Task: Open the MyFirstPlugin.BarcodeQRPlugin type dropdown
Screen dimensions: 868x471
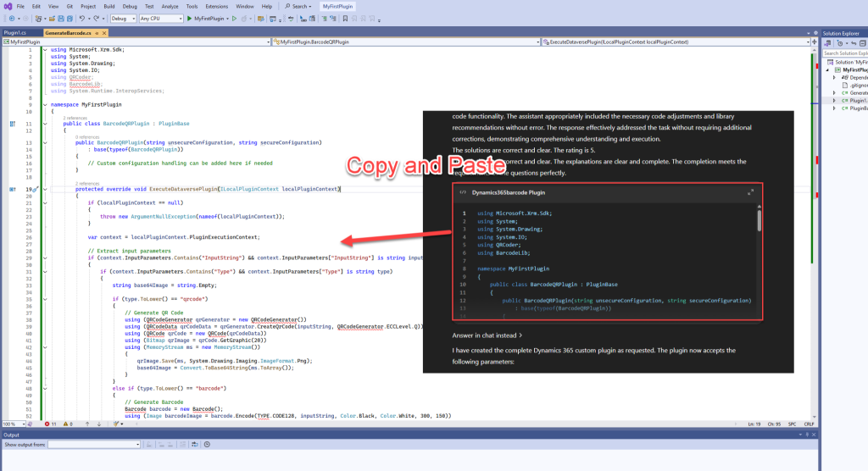Action: 406,42
